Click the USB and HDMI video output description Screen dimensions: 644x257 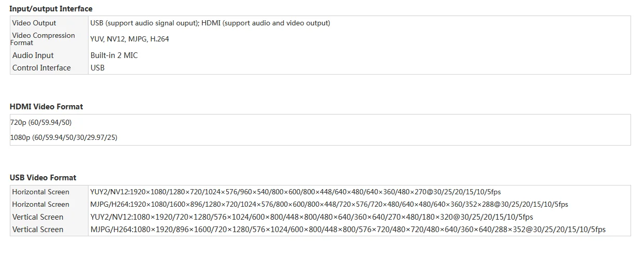point(210,23)
